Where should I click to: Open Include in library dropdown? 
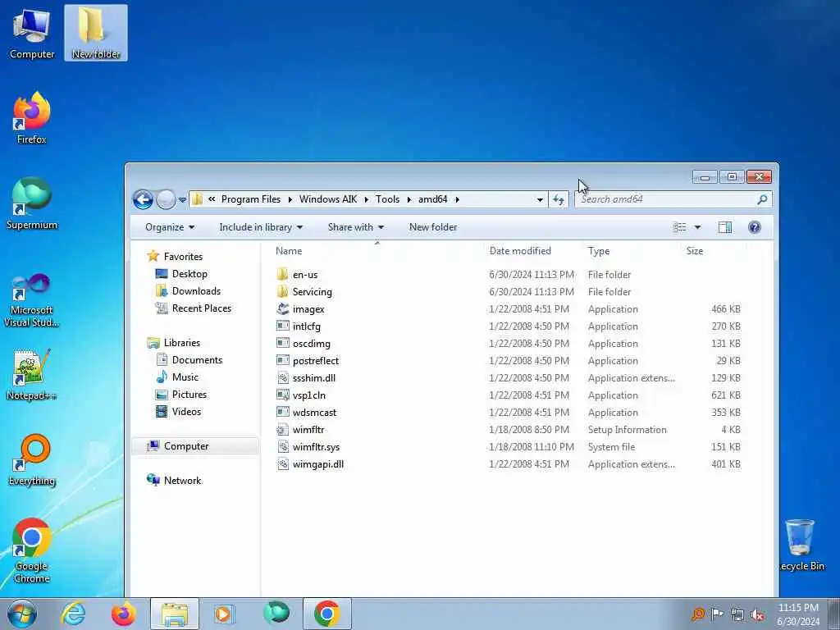tap(261, 227)
